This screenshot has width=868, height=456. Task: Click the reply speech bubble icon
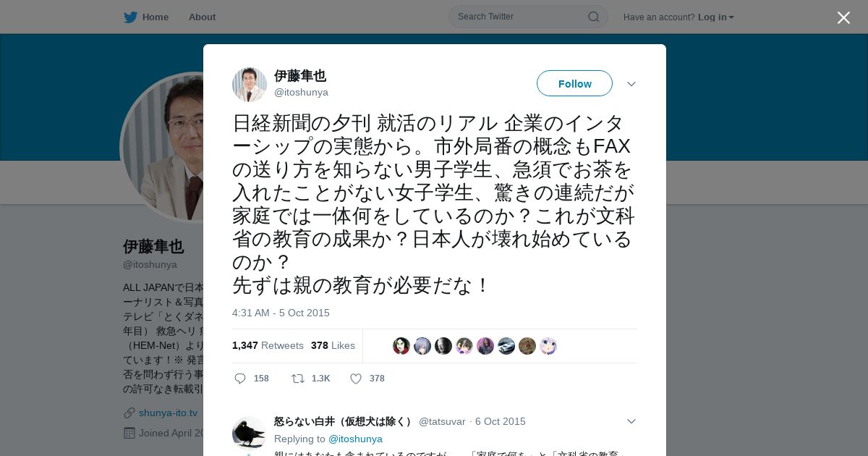240,379
